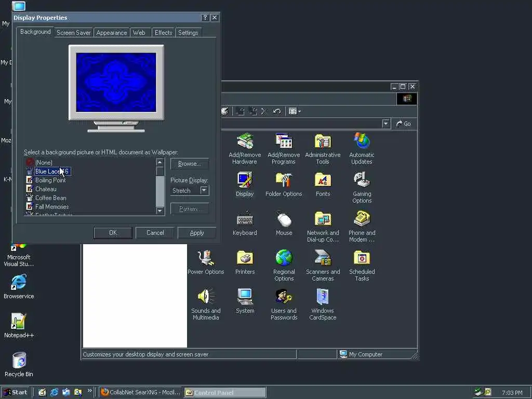Maximize the Control Panel window
532x399 pixels.
point(403,87)
